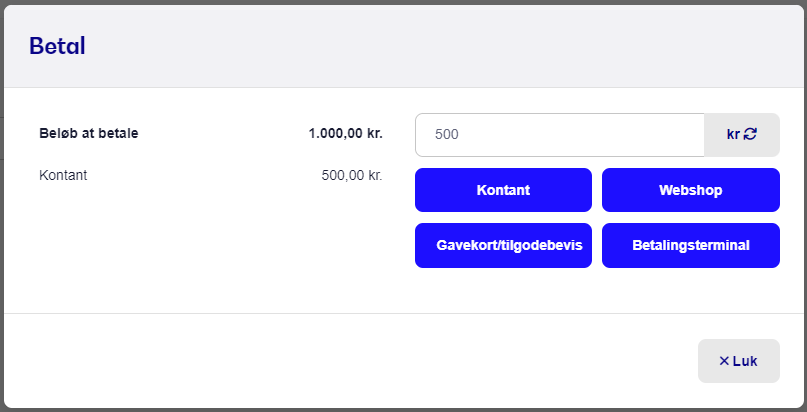Image resolution: width=807 pixels, height=412 pixels.
Task: Choose Webshop as payment method
Action: pyautogui.click(x=691, y=190)
